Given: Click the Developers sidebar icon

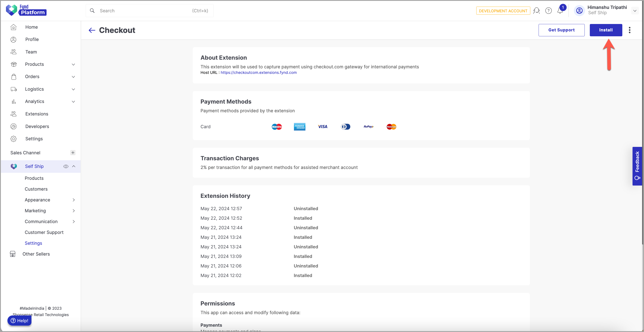Looking at the screenshot, I should click(14, 126).
